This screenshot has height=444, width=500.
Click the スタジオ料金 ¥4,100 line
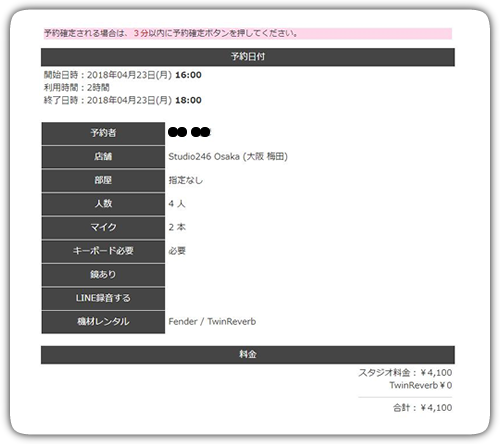pos(405,373)
